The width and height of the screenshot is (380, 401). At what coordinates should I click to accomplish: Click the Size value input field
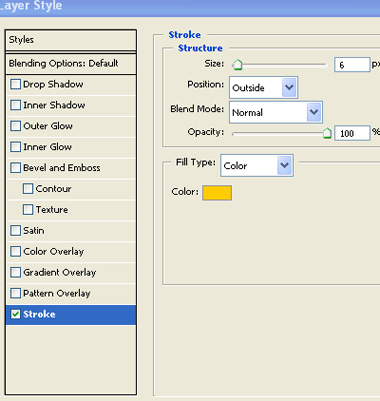(352, 65)
